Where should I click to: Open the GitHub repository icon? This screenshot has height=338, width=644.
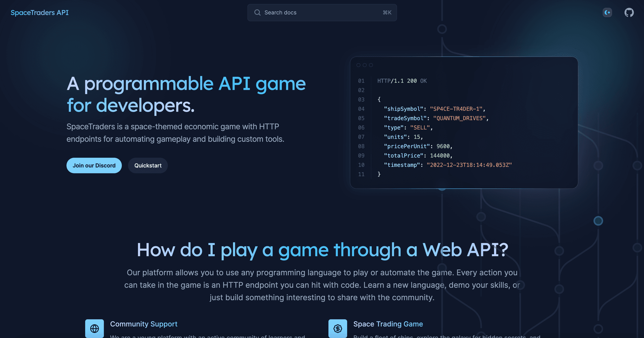pos(629,13)
